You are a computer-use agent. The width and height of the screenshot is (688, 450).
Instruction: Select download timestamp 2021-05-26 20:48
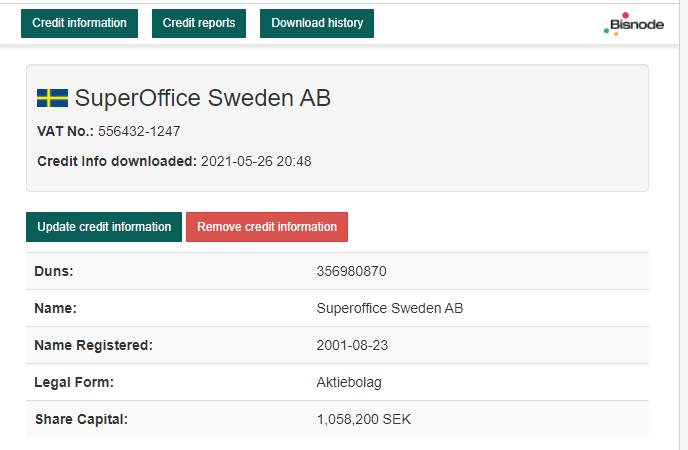click(x=256, y=161)
